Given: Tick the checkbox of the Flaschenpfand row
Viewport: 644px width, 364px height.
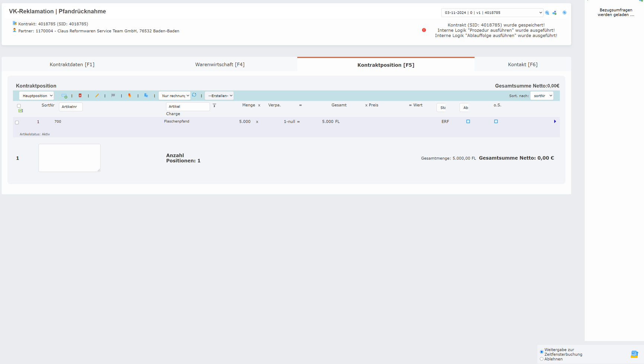Looking at the screenshot, I should [x=17, y=122].
